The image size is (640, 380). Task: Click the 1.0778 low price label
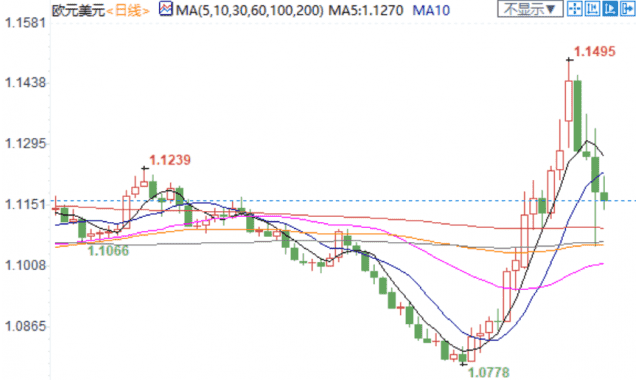489,372
